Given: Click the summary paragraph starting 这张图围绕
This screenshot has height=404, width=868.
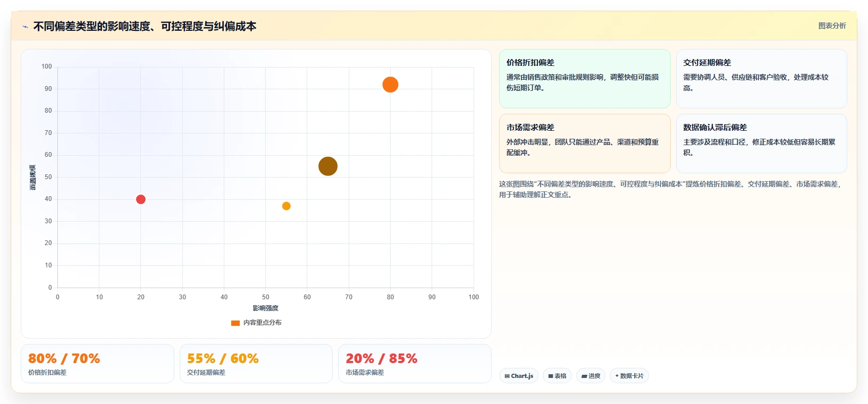Looking at the screenshot, I should 670,189.
